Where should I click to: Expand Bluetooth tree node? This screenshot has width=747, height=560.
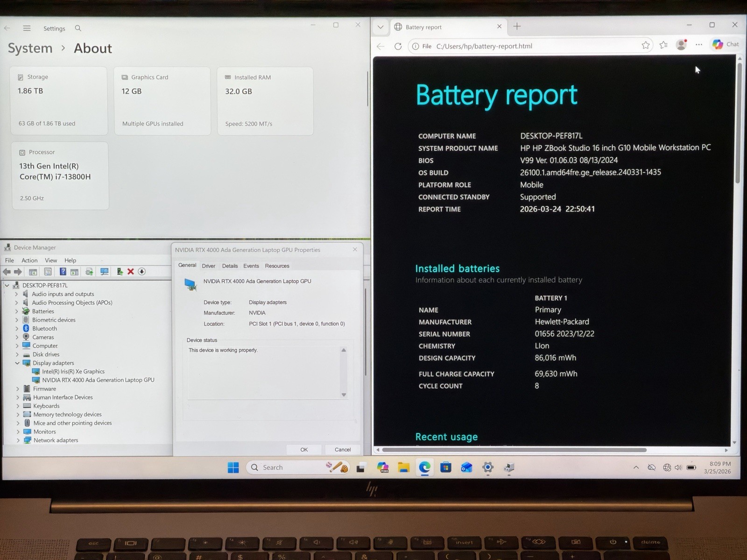pos(17,329)
